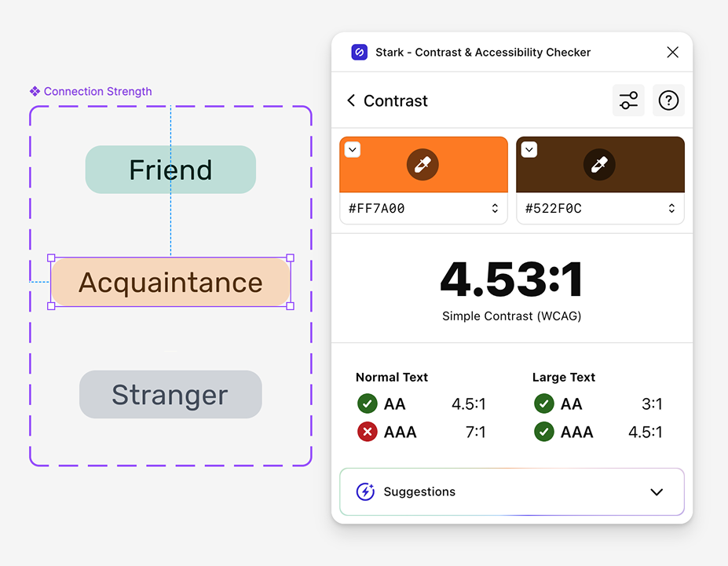Pick color with brown swatch eyedropper
The width and height of the screenshot is (728, 566).
(x=599, y=165)
